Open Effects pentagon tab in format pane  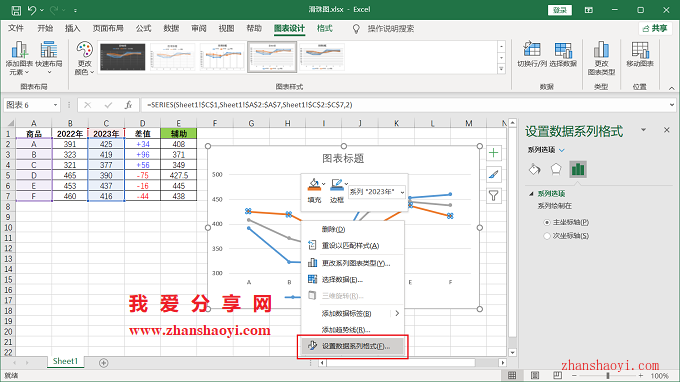tap(556, 169)
